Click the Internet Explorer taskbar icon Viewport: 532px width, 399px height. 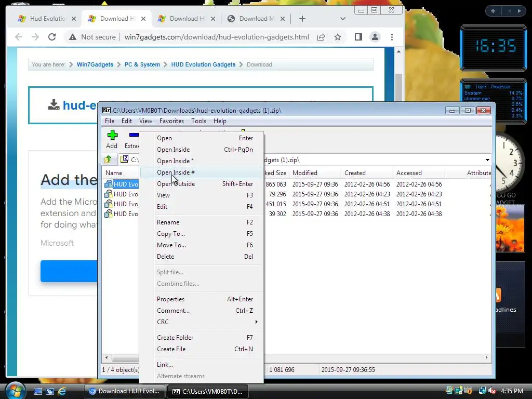[x=62, y=391]
